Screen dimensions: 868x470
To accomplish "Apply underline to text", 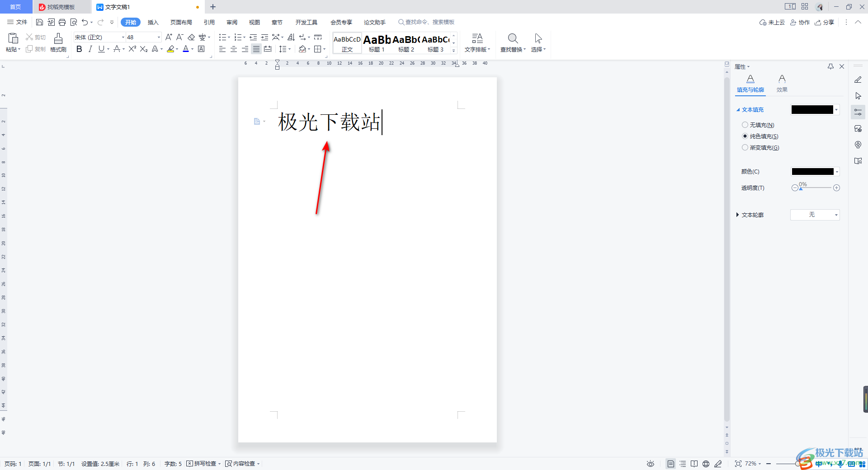I will pyautogui.click(x=101, y=49).
